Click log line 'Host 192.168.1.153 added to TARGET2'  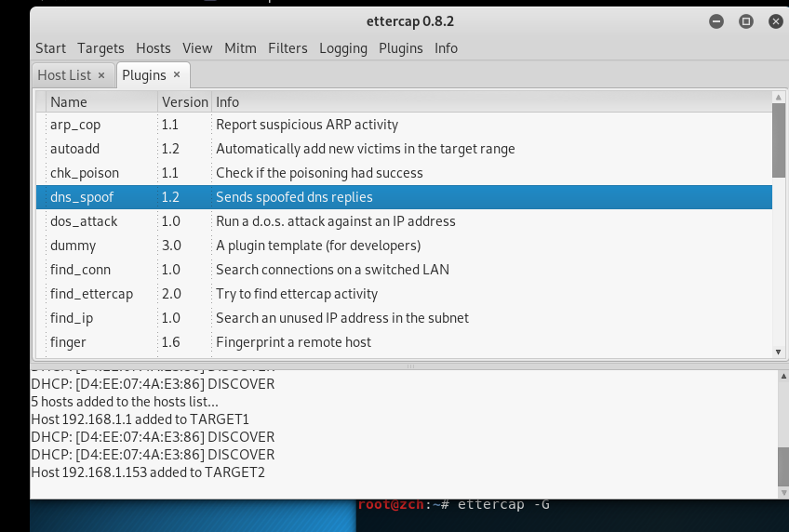pyautogui.click(x=148, y=472)
